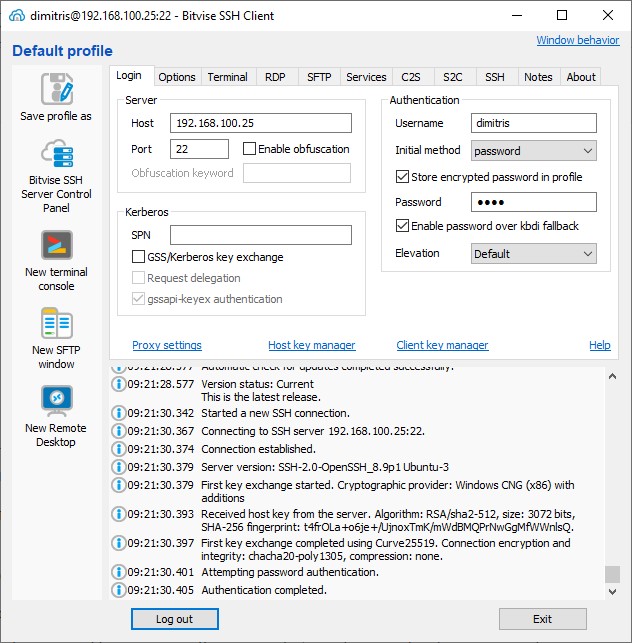
Task: Enable obfuscation checkbox
Action: click(249, 148)
